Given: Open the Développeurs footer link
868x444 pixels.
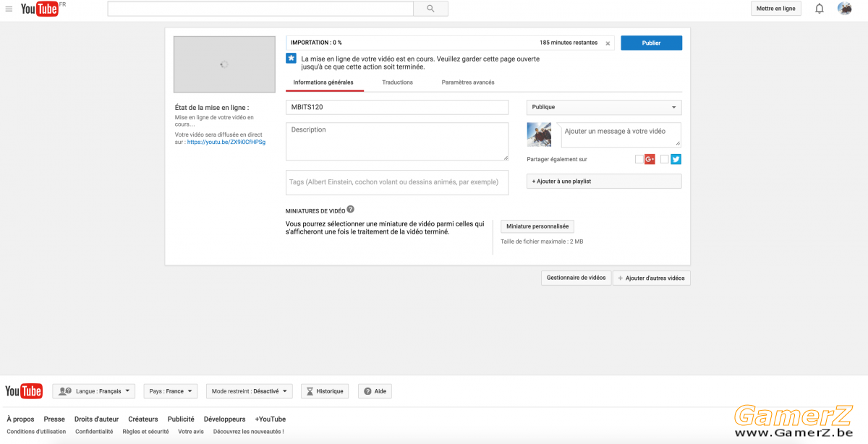Looking at the screenshot, I should pos(225,419).
